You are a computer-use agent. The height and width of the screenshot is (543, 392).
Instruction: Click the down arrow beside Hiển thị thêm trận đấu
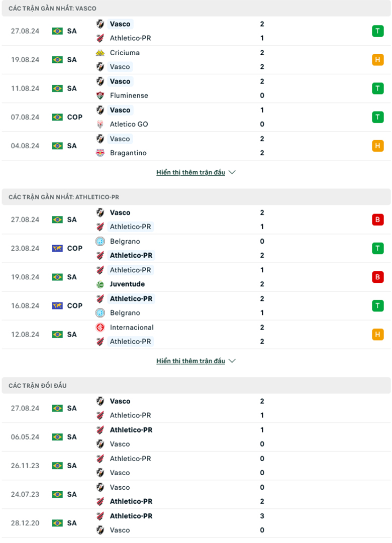coord(232,172)
